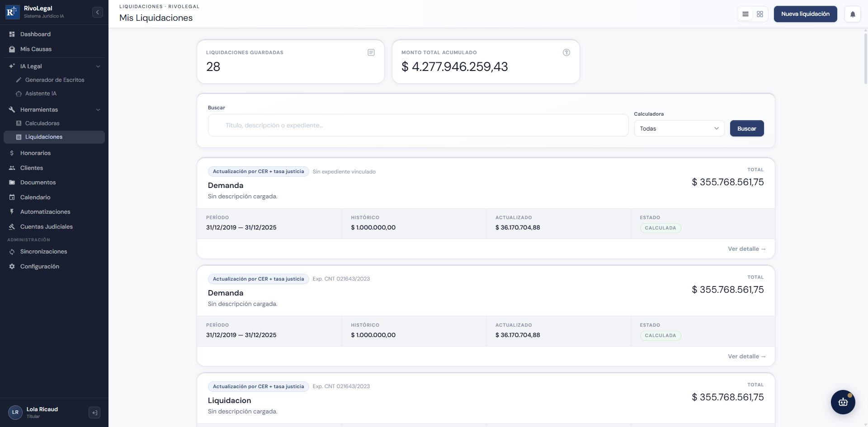
Task: Click Sin expediente vinculado text
Action: (344, 172)
